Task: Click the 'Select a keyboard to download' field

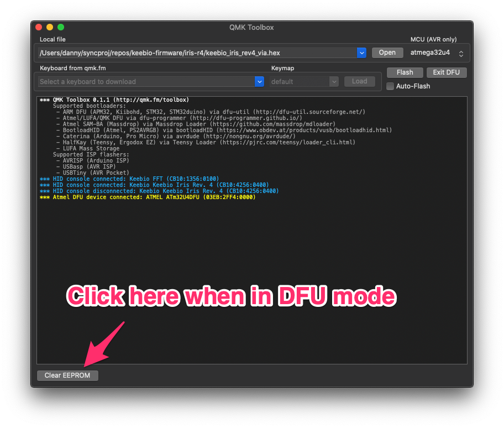Action: point(146,81)
